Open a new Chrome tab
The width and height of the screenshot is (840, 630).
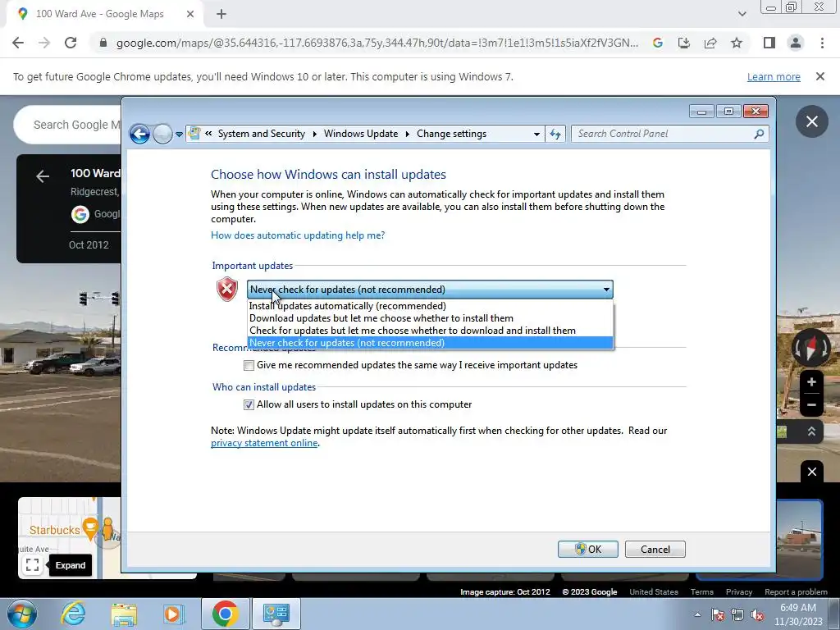pos(221,14)
